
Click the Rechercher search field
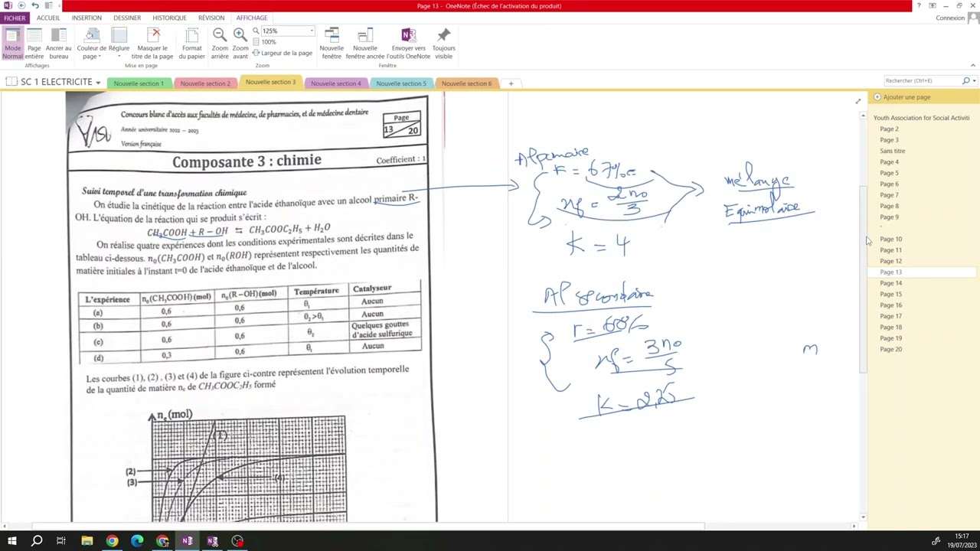[x=921, y=80]
